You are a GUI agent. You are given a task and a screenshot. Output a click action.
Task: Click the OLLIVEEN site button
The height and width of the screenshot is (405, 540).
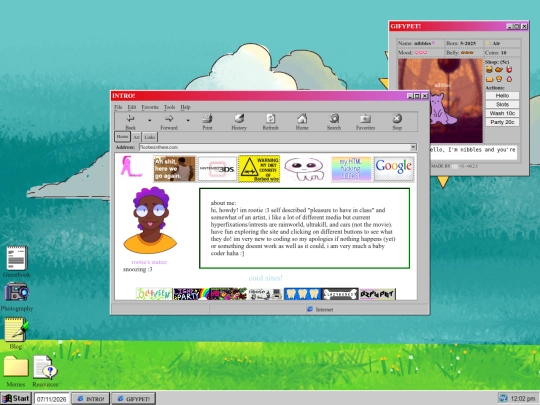click(154, 294)
